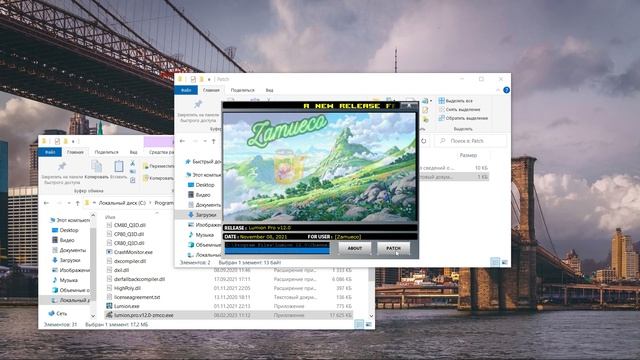Image resolution: width=640 pixels, height=360 pixels.
Task: Select Lumion.exe file
Action: 122,306
